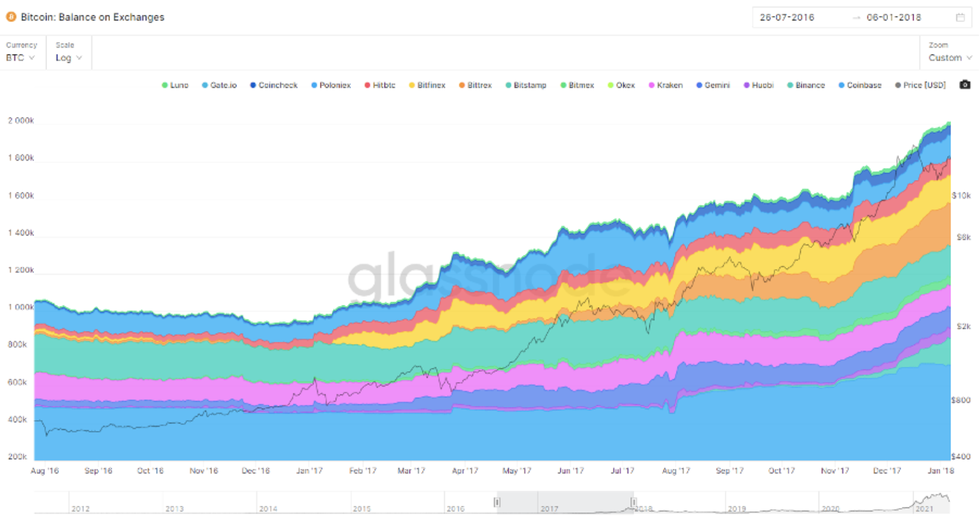The width and height of the screenshot is (980, 529).
Task: Toggle the Coinbase legend series
Action: click(x=860, y=85)
